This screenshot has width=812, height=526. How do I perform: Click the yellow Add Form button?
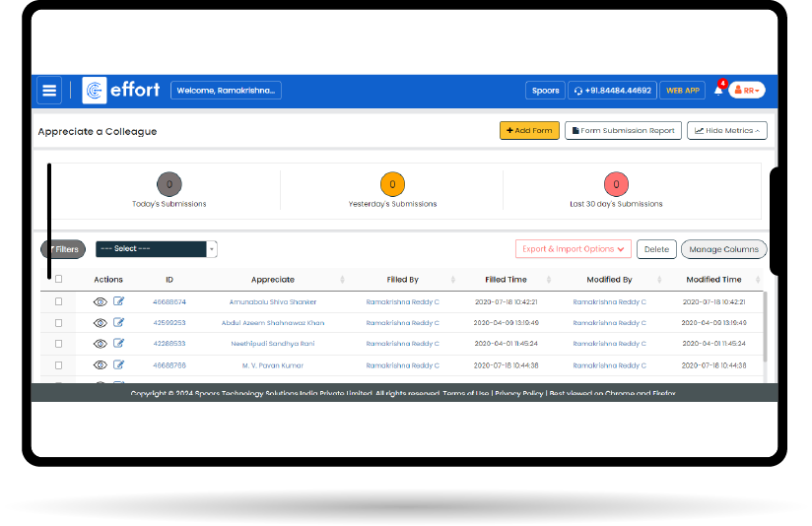[x=528, y=130]
